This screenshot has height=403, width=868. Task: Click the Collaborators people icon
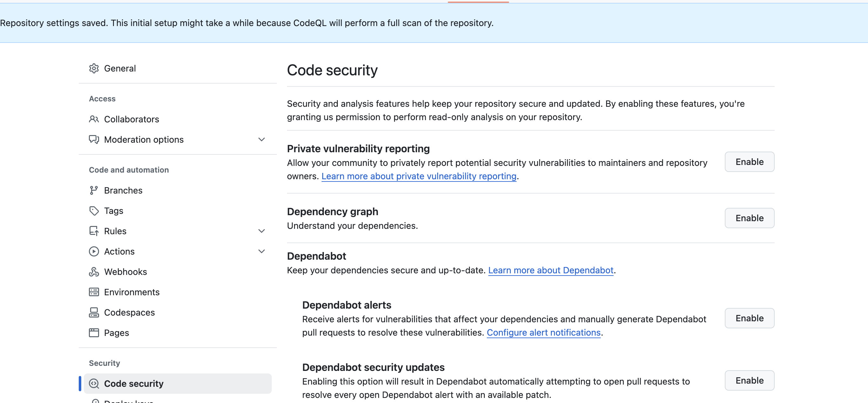[x=94, y=119]
